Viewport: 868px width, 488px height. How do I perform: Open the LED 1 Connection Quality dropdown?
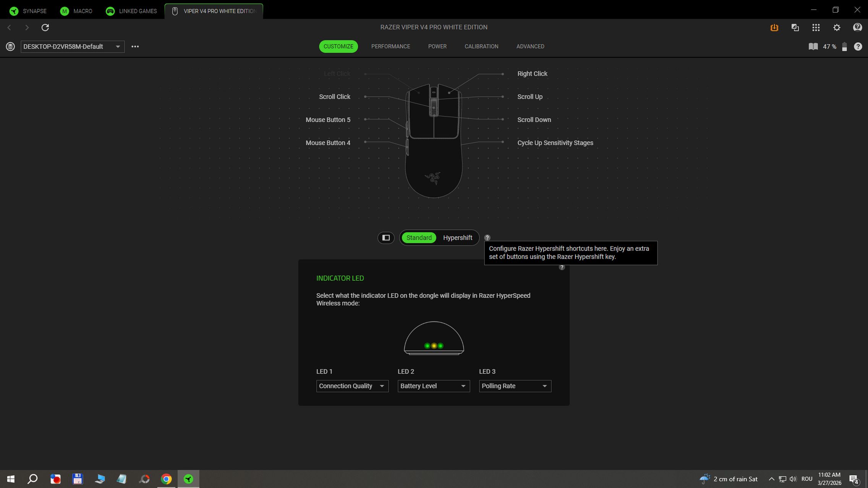tap(352, 386)
